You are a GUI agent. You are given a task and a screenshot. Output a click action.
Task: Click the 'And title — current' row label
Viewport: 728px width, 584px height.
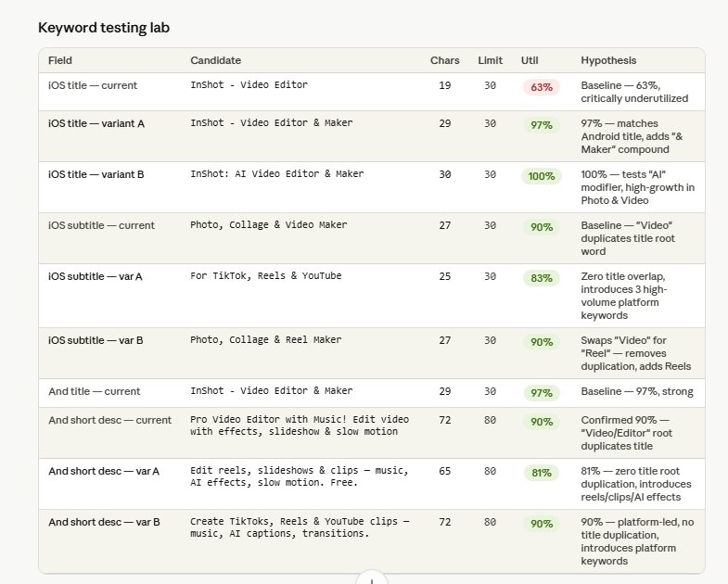[x=95, y=391]
